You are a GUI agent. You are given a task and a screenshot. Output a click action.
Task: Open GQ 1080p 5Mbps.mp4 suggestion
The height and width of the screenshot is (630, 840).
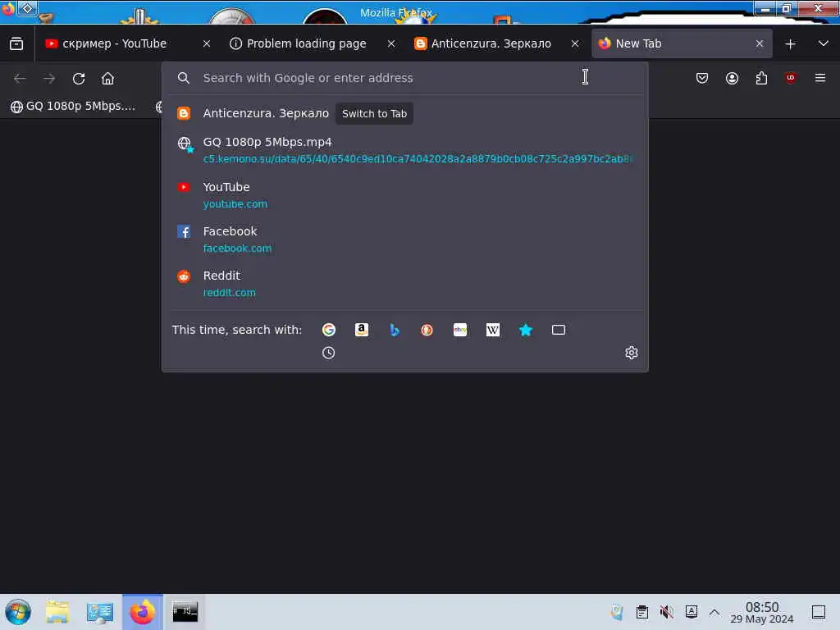pos(404,150)
